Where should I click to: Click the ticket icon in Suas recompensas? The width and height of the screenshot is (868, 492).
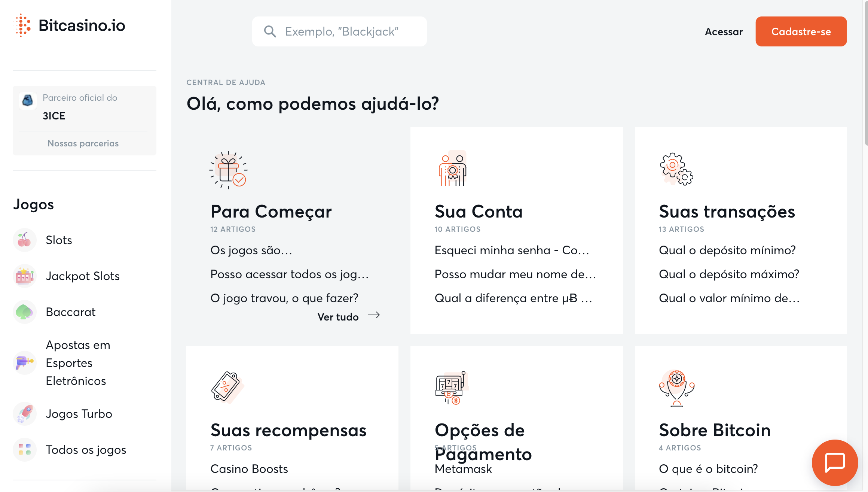click(x=227, y=387)
